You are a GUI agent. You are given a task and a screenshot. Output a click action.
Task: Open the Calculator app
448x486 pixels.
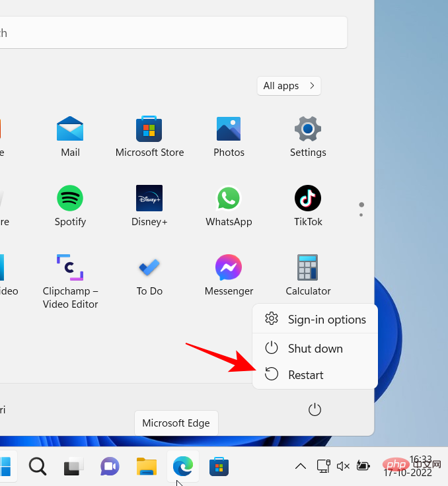[x=308, y=275]
